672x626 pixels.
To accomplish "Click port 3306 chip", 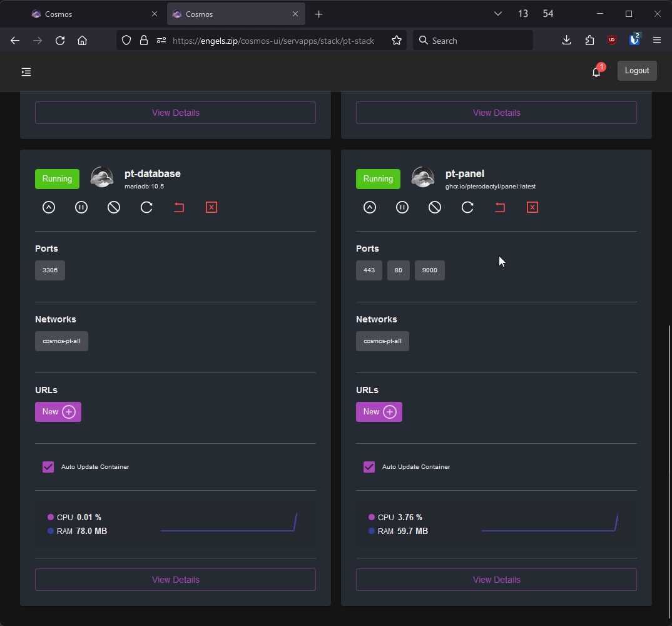I will 50,270.
